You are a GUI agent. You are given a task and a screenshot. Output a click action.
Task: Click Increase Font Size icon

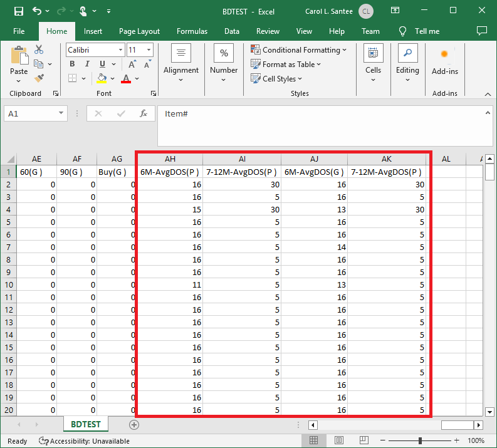pyautogui.click(x=132, y=64)
